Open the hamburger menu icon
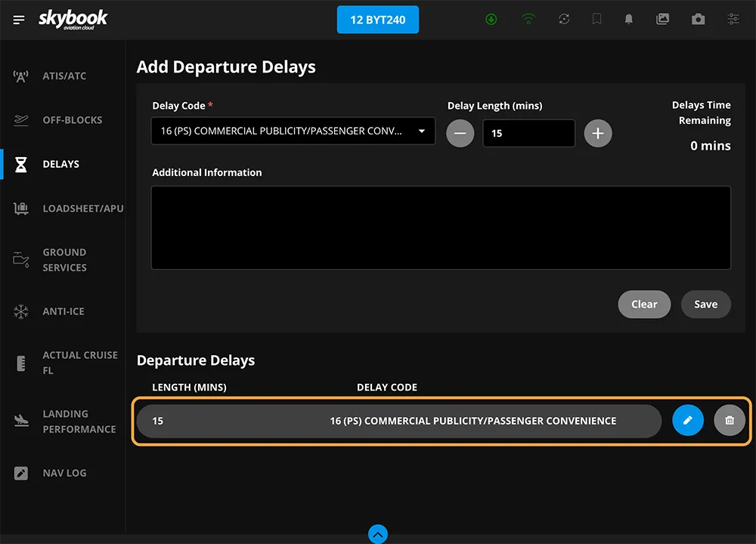756x544 pixels. (19, 20)
